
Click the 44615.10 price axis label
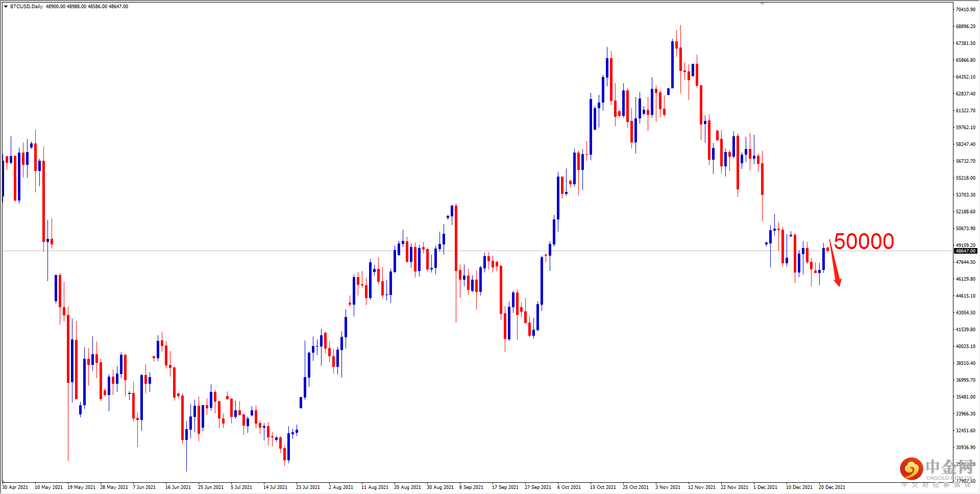[966, 296]
